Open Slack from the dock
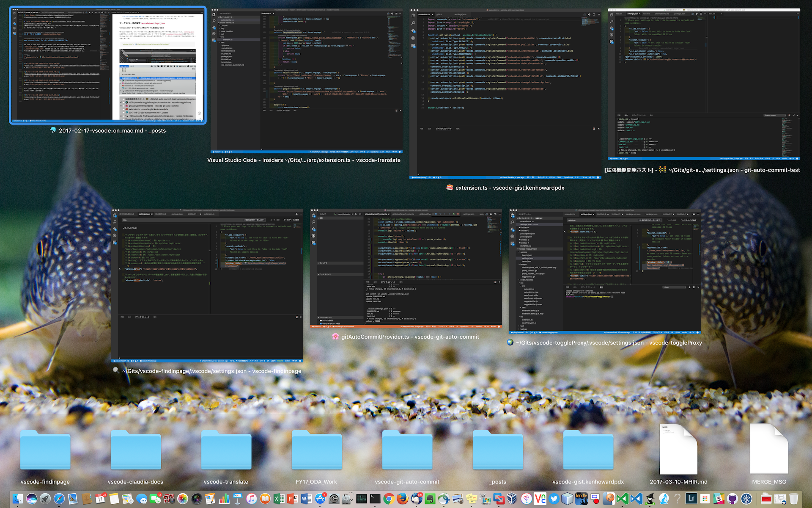The height and width of the screenshot is (508, 812). tap(718, 499)
